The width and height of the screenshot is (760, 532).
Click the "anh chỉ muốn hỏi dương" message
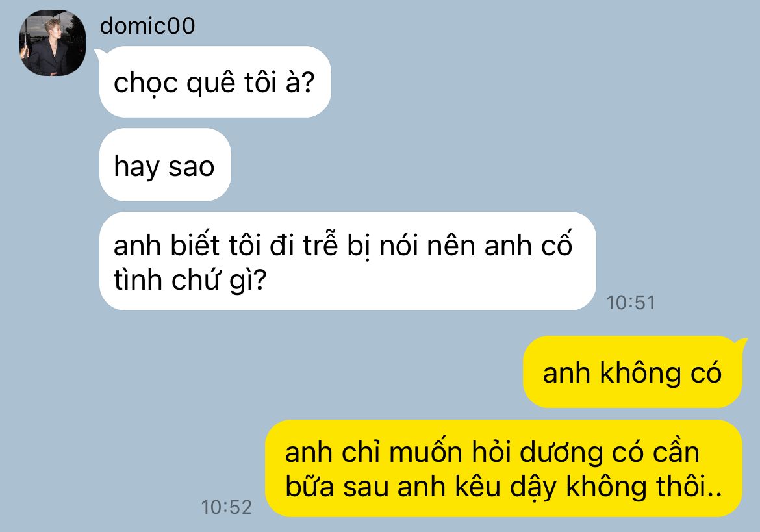coord(503,468)
